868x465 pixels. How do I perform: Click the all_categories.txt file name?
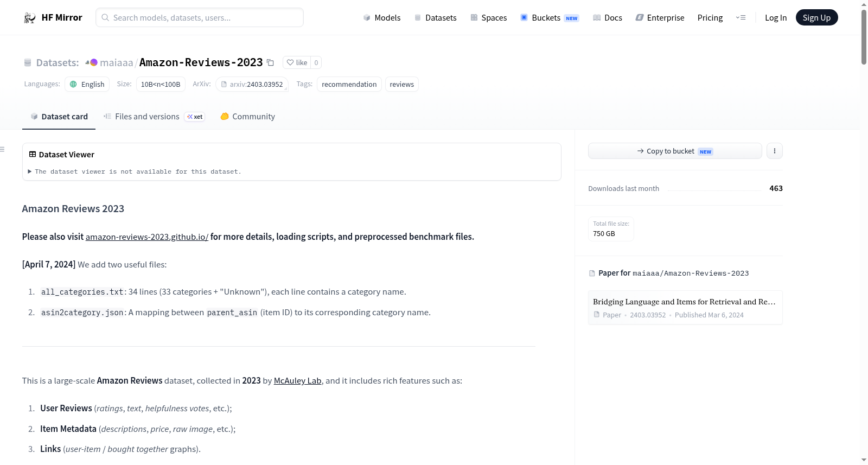[x=82, y=292]
